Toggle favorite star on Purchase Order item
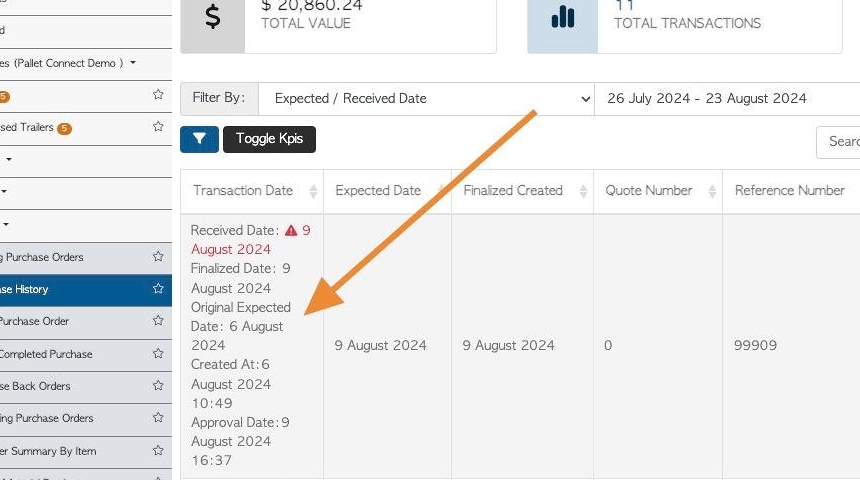The width and height of the screenshot is (860, 480). click(159, 320)
